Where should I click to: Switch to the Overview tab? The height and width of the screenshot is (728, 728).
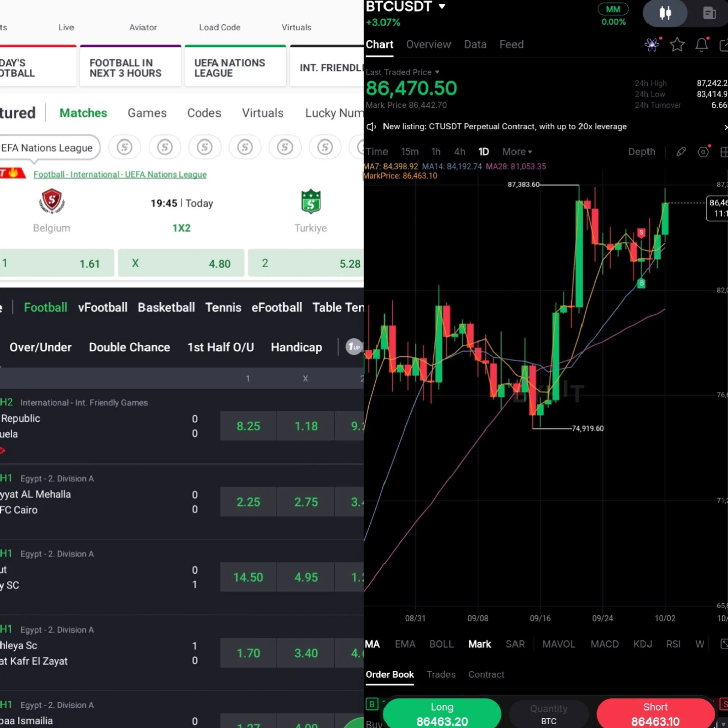428,44
